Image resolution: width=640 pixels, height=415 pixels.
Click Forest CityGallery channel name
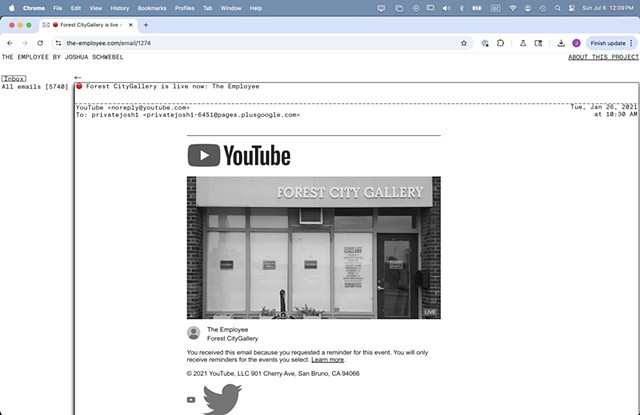232,338
